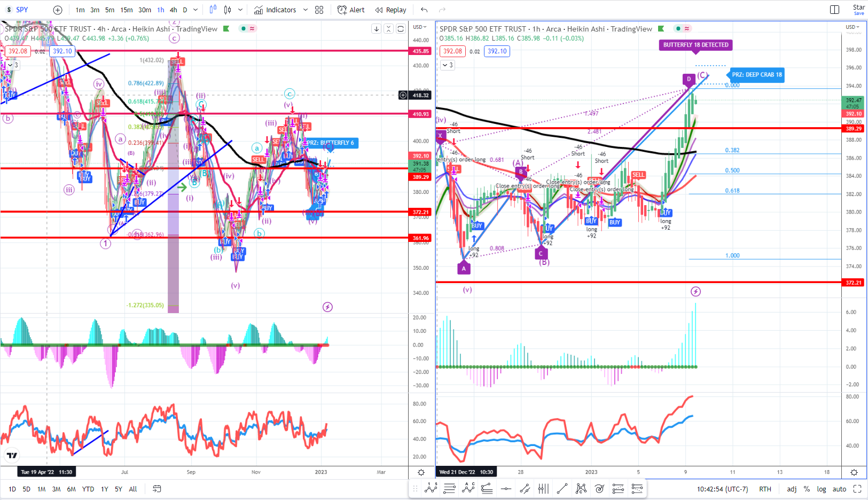Toggle market status pill on left chart
Viewport: 868px width, 500px height.
coord(248,28)
